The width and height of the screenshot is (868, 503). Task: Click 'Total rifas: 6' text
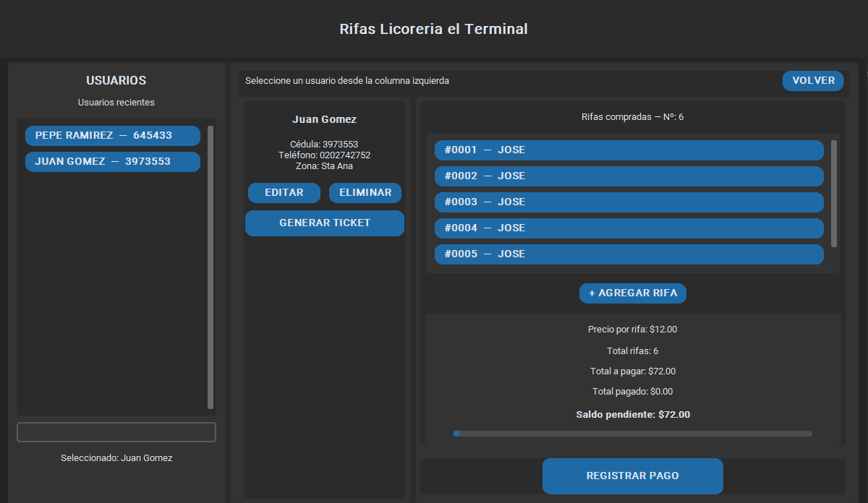tap(633, 351)
